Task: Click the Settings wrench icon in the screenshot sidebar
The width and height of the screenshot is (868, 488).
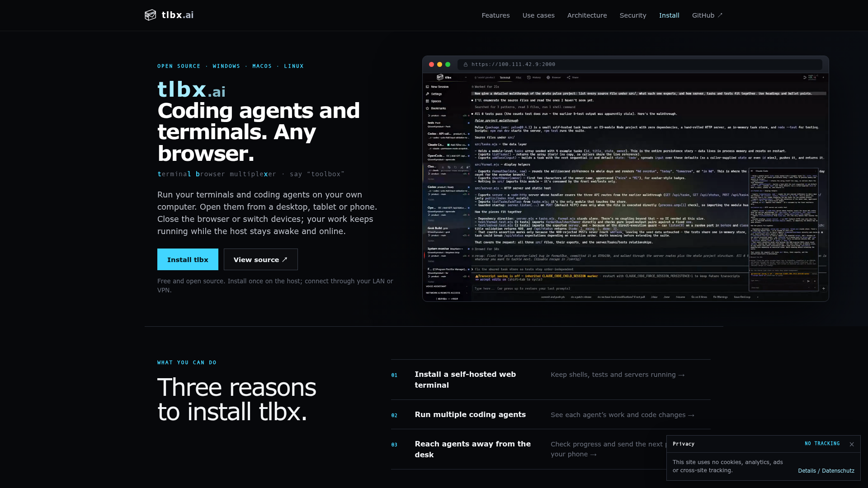Action: click(x=427, y=94)
